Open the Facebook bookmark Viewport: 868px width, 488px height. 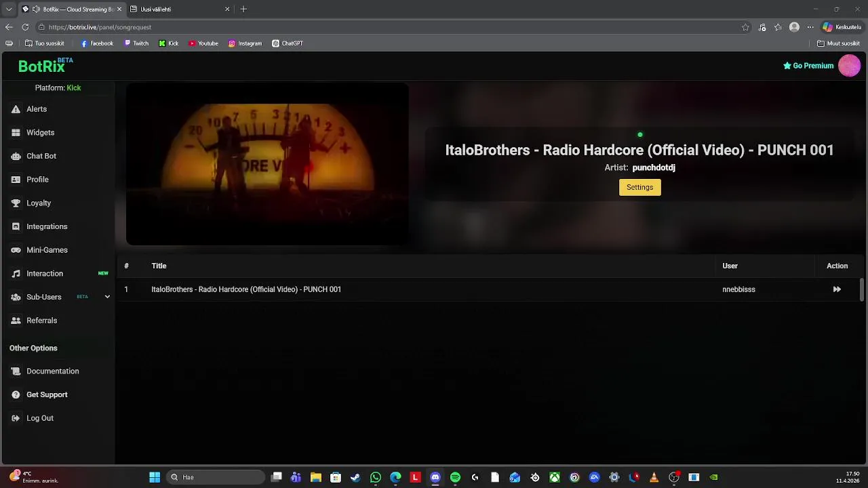pyautogui.click(x=97, y=43)
